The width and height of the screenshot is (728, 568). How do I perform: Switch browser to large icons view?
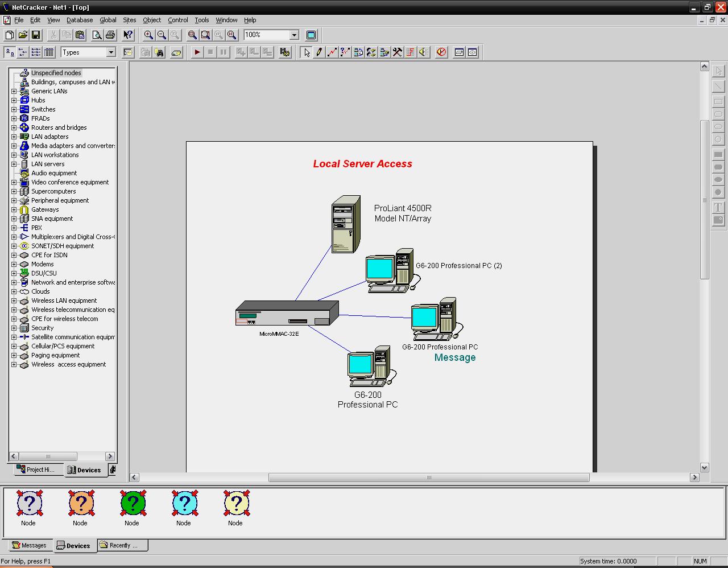pyautogui.click(x=9, y=52)
